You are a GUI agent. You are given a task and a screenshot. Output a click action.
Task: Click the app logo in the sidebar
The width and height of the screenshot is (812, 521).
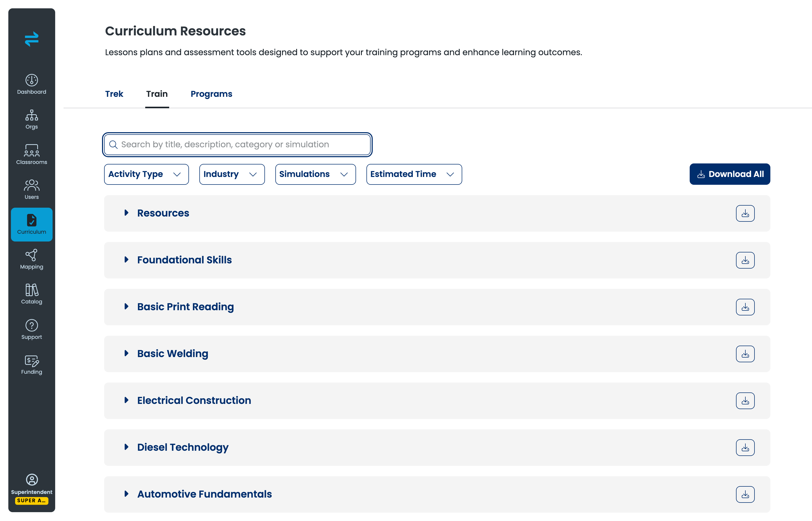pyautogui.click(x=31, y=39)
